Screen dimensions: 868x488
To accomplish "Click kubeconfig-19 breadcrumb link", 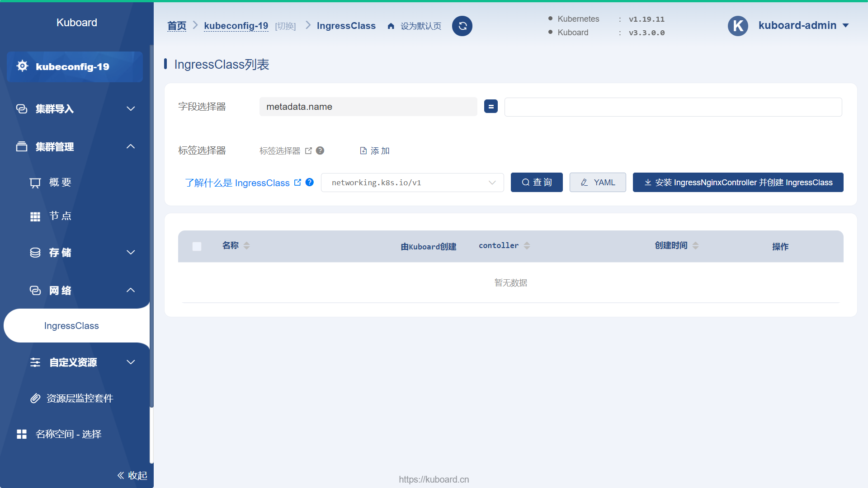I will coord(236,26).
